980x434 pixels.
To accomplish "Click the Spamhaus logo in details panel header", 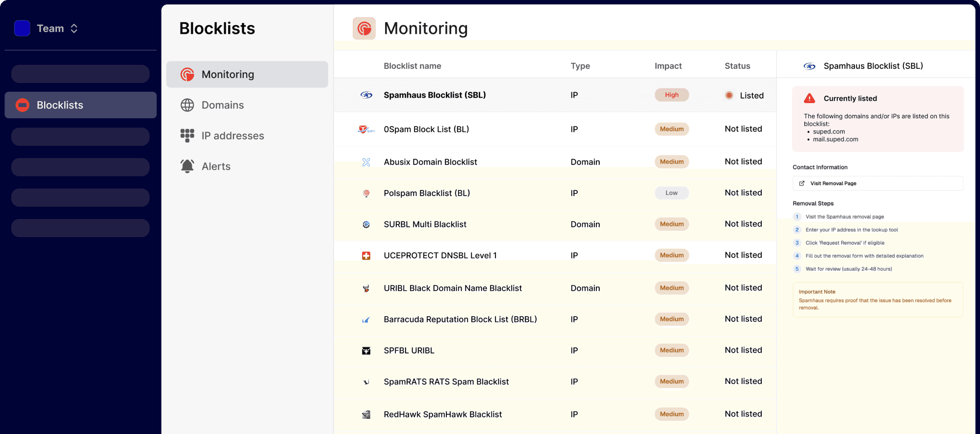I will 810,66.
